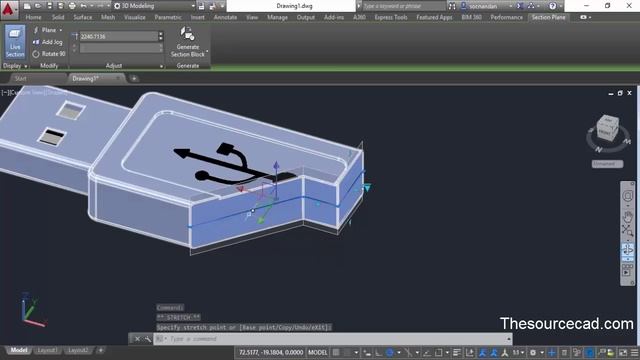Open the Express Tools ribbon tab
640x360 pixels.
391,17
